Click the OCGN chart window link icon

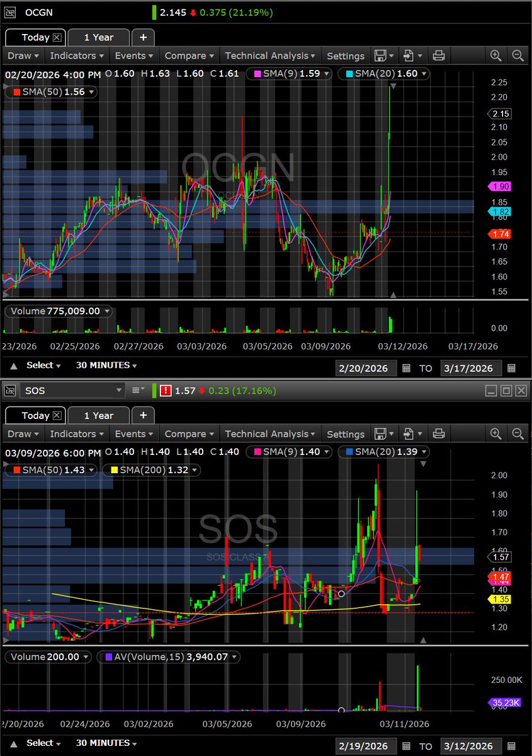[10, 12]
